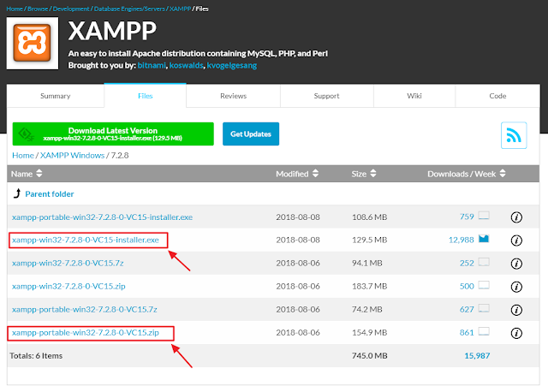The width and height of the screenshot is (548, 392).
Task: Click the 745.0 MB total size
Action: pos(369,356)
